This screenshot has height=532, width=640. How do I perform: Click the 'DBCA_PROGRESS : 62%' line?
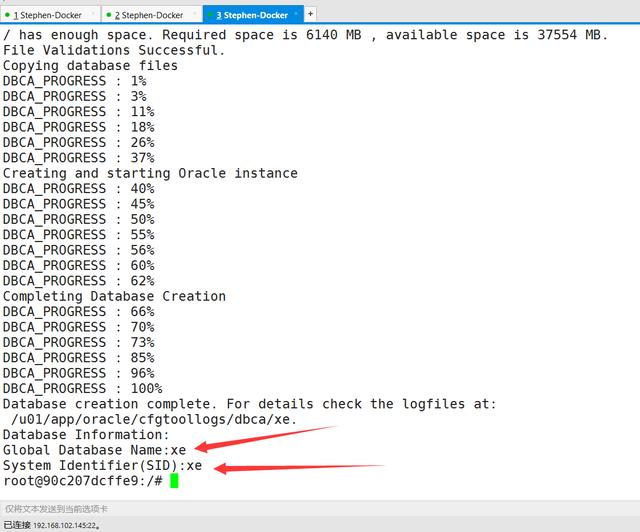click(78, 281)
